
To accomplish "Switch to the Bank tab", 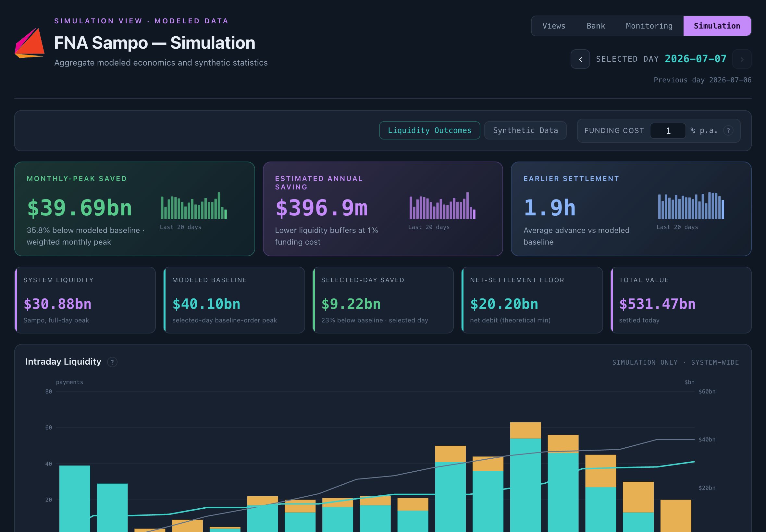I will pos(596,26).
